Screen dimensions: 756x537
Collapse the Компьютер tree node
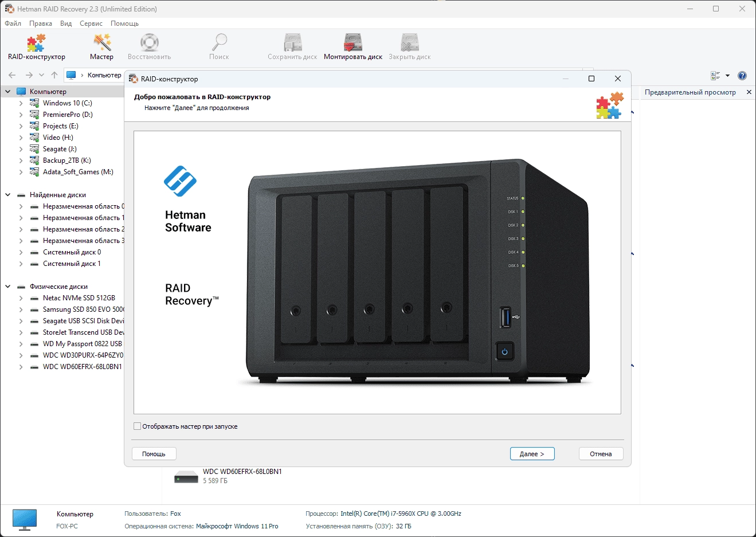click(x=8, y=92)
